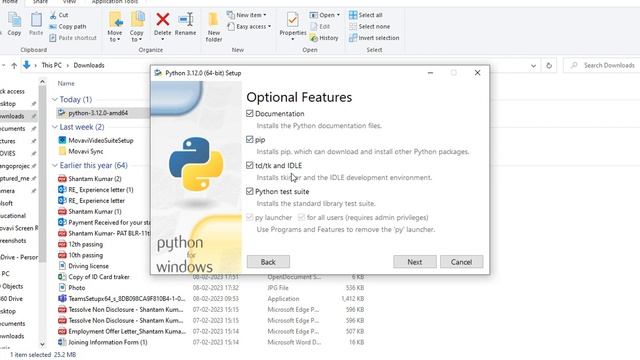Select the Joining Information Form (1) document
This screenshot has height=360, width=640.
[108, 342]
